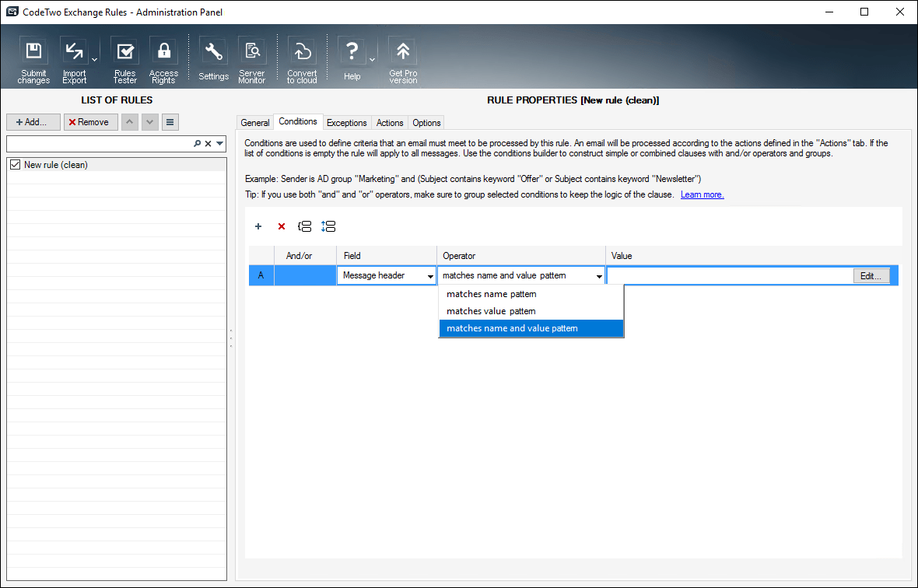
Task: Open the Message header Field dropdown
Action: (x=387, y=275)
